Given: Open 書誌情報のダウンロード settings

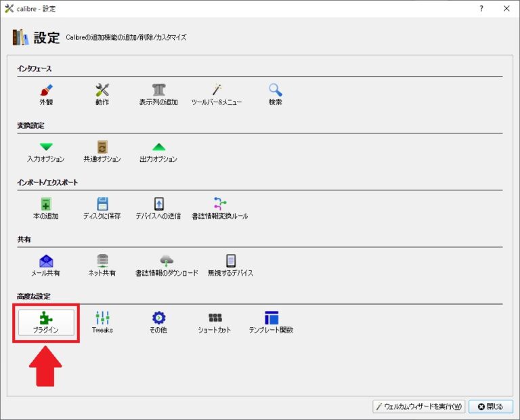Looking at the screenshot, I should [167, 266].
